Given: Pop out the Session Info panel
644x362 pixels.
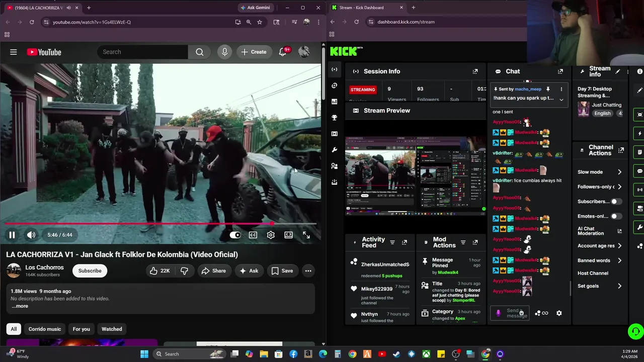Looking at the screenshot, I should pyautogui.click(x=475, y=71).
